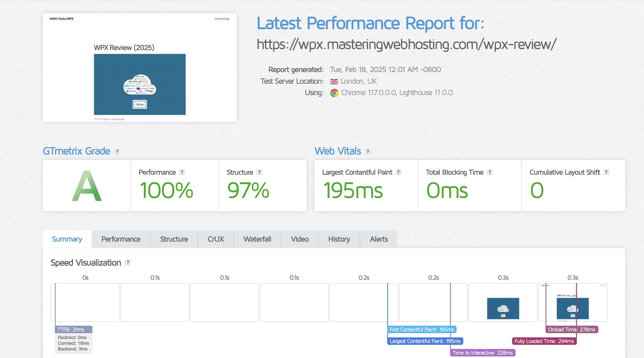Click the WPX Review page screenshot thumbnail

coord(140,68)
